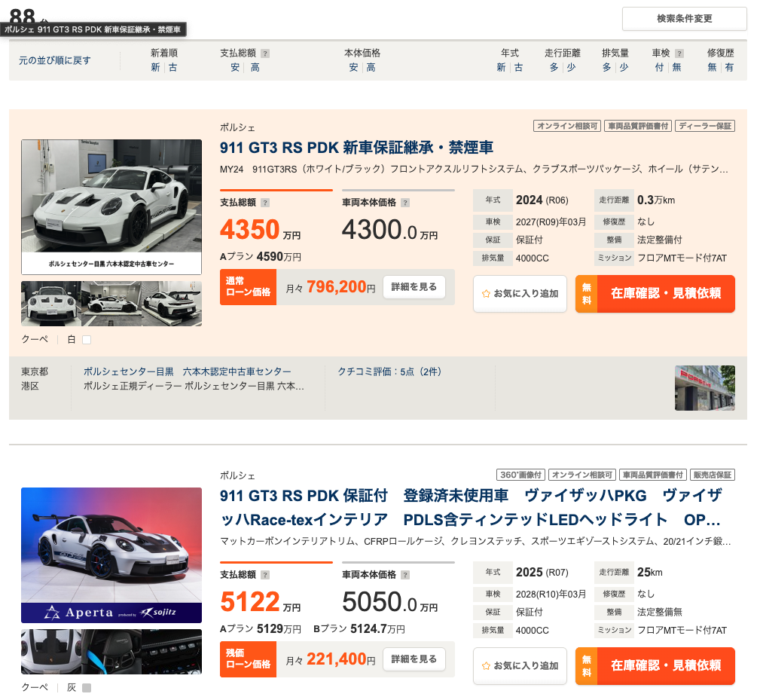Sort 支払総額 by 安 (cheapest)
Screen dimensions: 760x700
(235, 67)
